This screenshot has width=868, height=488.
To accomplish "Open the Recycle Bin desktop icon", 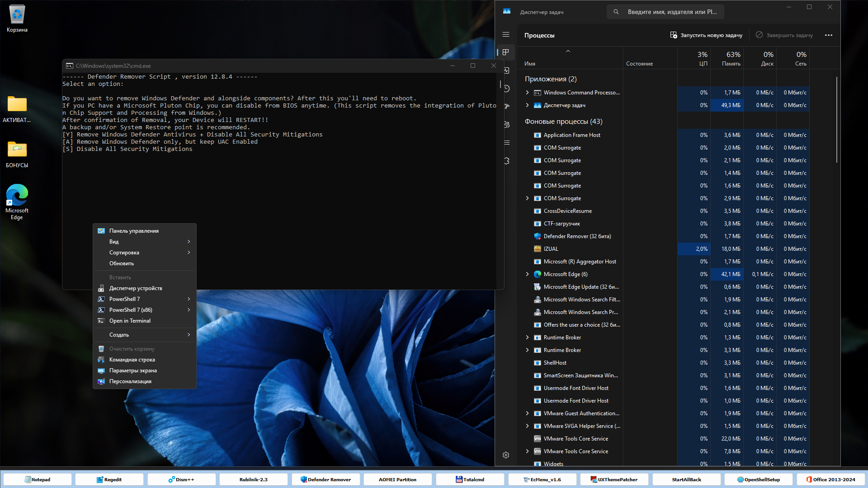I will click(x=17, y=19).
